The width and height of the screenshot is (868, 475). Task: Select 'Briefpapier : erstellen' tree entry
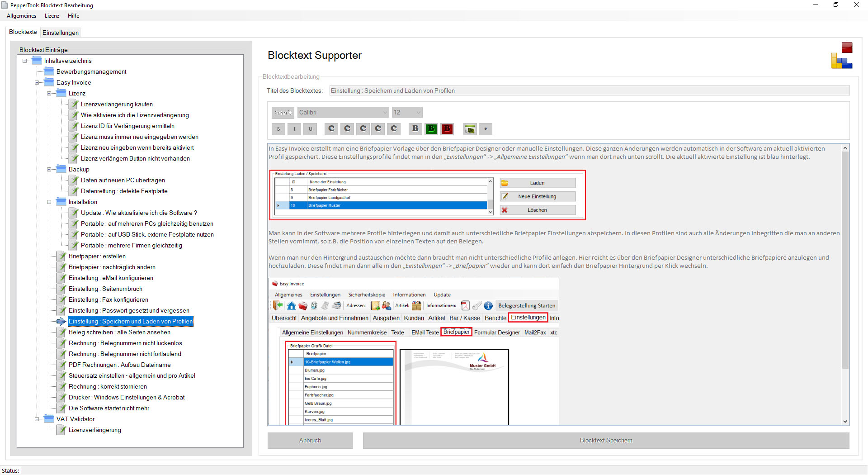click(97, 256)
